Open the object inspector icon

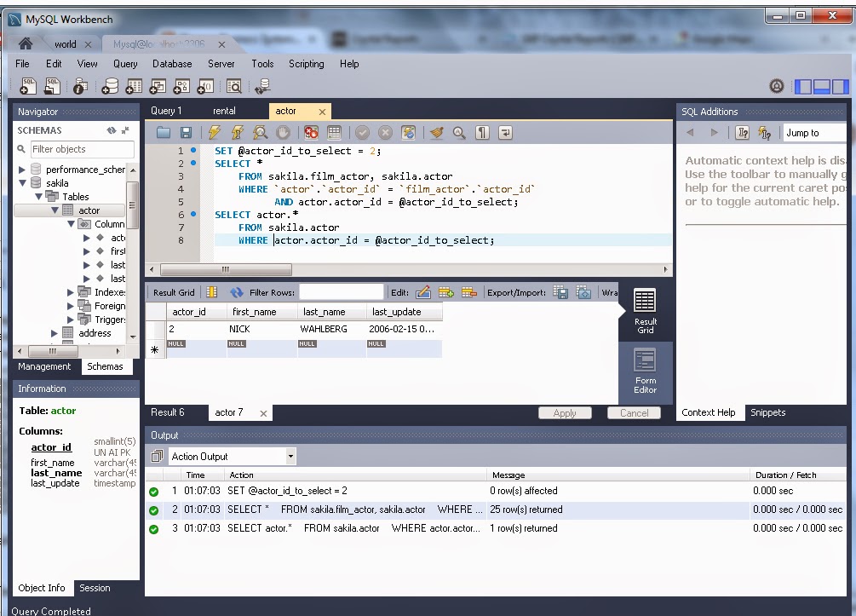(80, 86)
